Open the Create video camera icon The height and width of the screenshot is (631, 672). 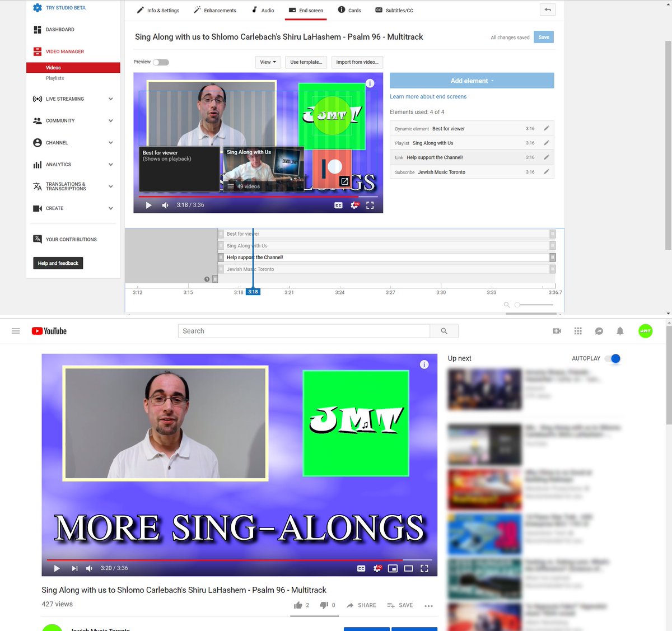point(557,331)
